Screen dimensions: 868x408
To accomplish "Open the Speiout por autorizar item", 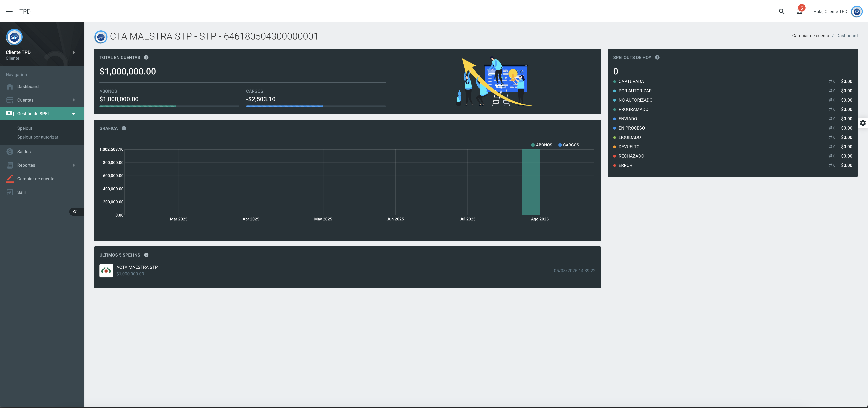I will tap(38, 137).
